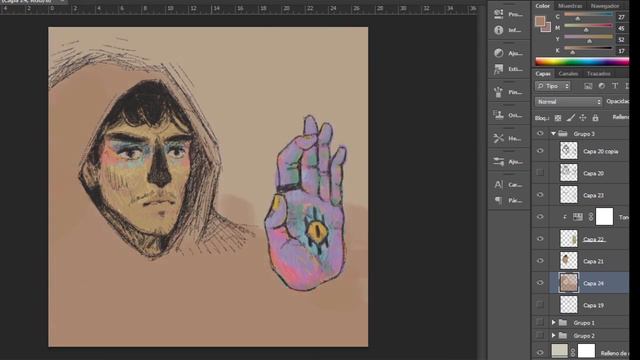Switch to the Navegador tab
This screenshot has width=640, height=360.
(x=605, y=6)
